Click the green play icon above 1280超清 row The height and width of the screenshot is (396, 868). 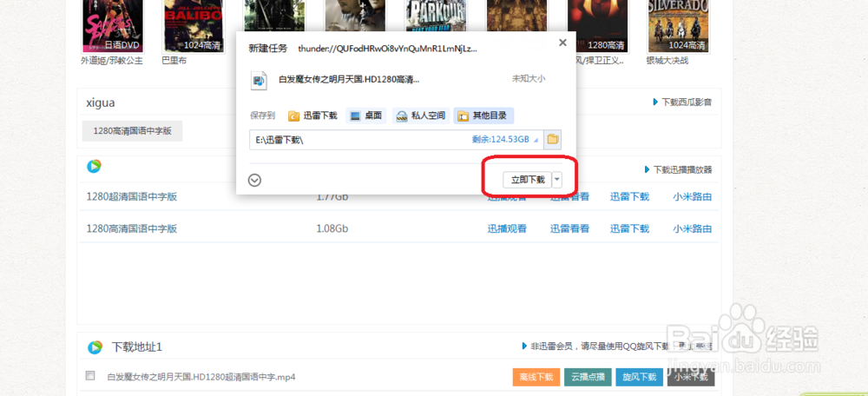click(94, 166)
